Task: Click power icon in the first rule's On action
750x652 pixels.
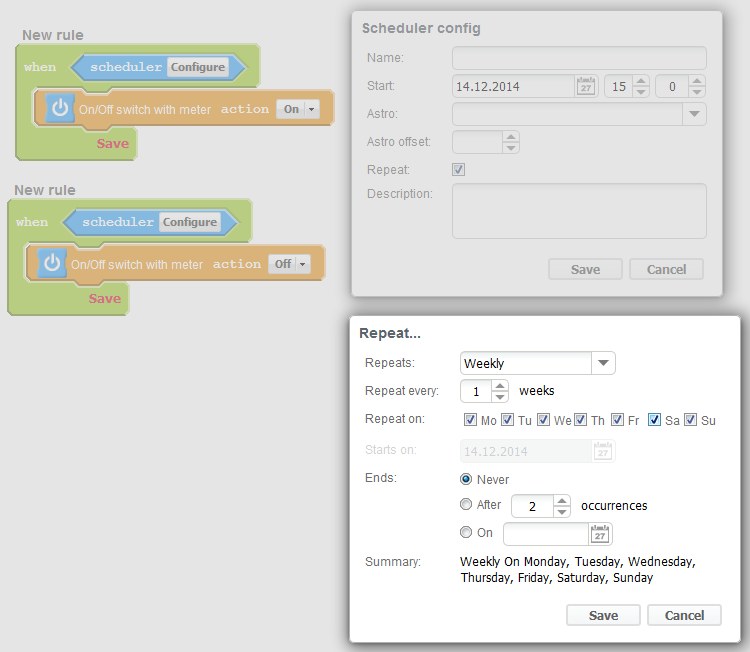Action: 60,109
